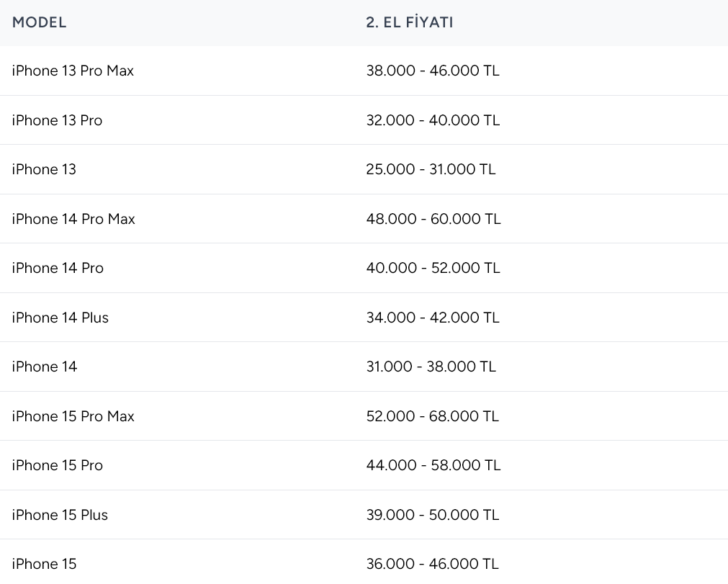Click the price 36.000 - 46.000 TL for iPhone 15
The height and width of the screenshot is (584, 728).
point(432,564)
